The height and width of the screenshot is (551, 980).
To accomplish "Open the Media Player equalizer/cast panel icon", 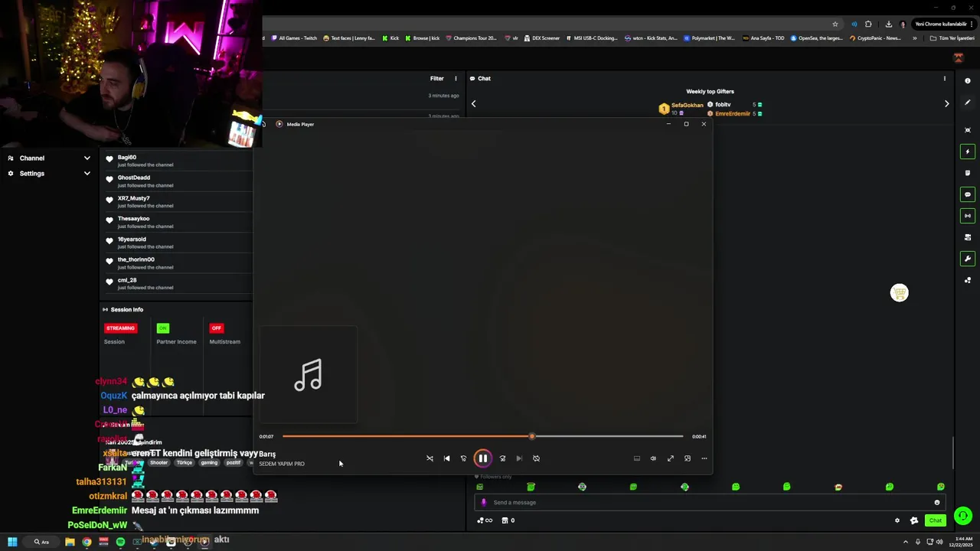I will (636, 458).
